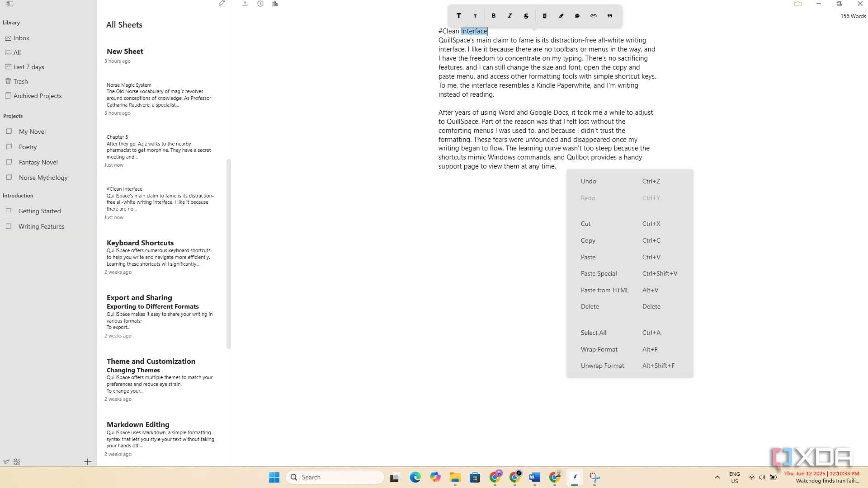Create a new sheet with the pencil icon
The image size is (868, 488).
[222, 4]
